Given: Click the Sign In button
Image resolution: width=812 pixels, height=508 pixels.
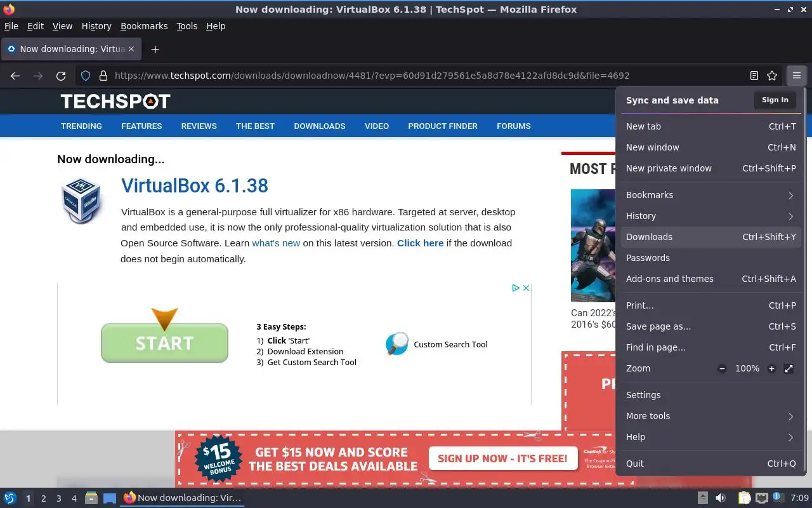Looking at the screenshot, I should (775, 100).
